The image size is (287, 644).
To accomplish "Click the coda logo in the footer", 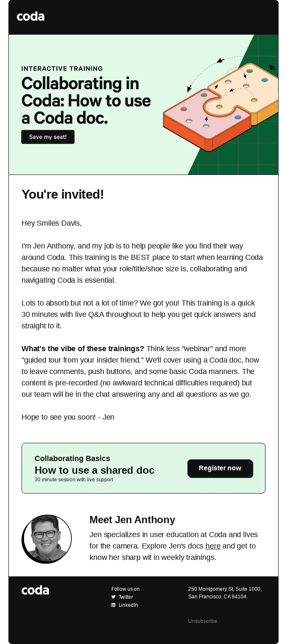I will [35, 590].
